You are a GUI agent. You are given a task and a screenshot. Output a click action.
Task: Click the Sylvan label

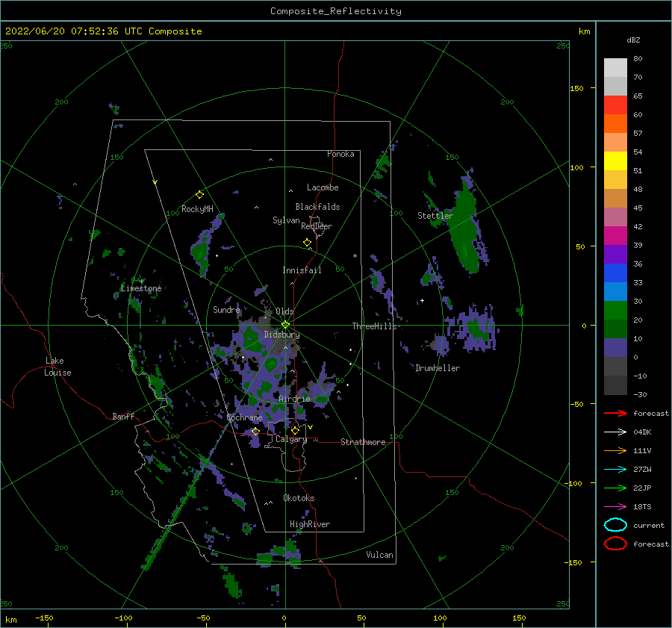tap(286, 220)
